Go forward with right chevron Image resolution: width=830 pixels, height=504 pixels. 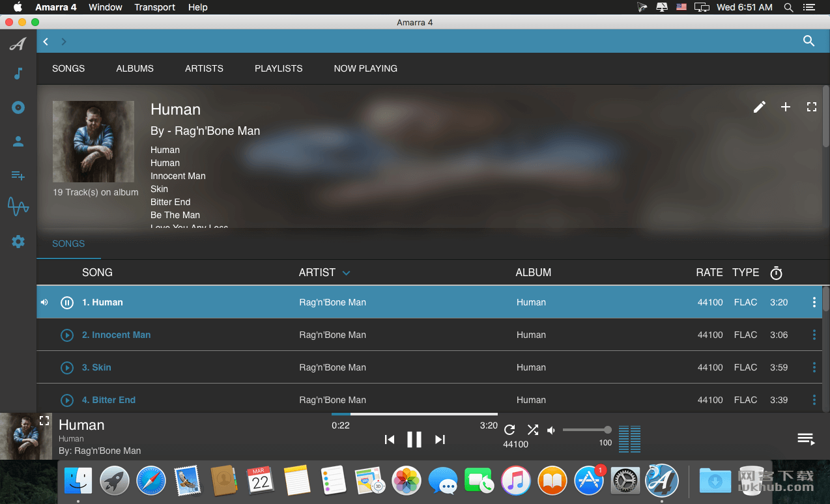(x=64, y=42)
